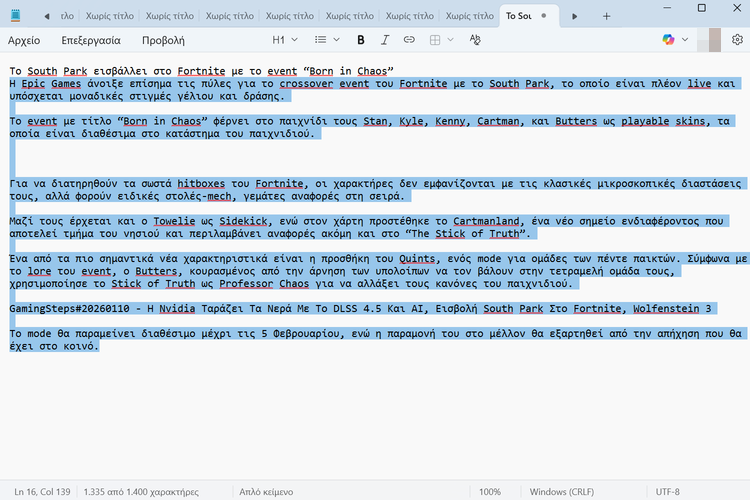Click the 100% zoom level indicator

(x=490, y=492)
